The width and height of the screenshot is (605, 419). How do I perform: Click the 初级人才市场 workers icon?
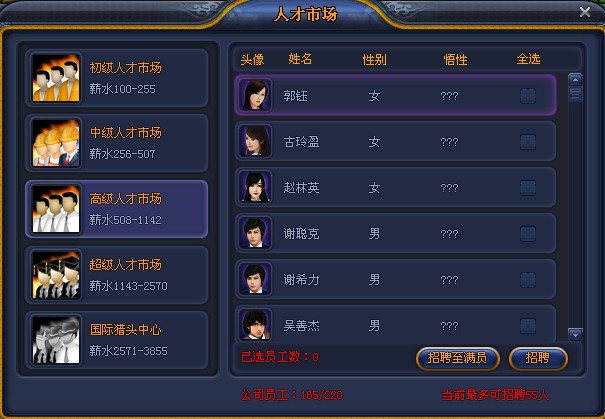(56, 78)
